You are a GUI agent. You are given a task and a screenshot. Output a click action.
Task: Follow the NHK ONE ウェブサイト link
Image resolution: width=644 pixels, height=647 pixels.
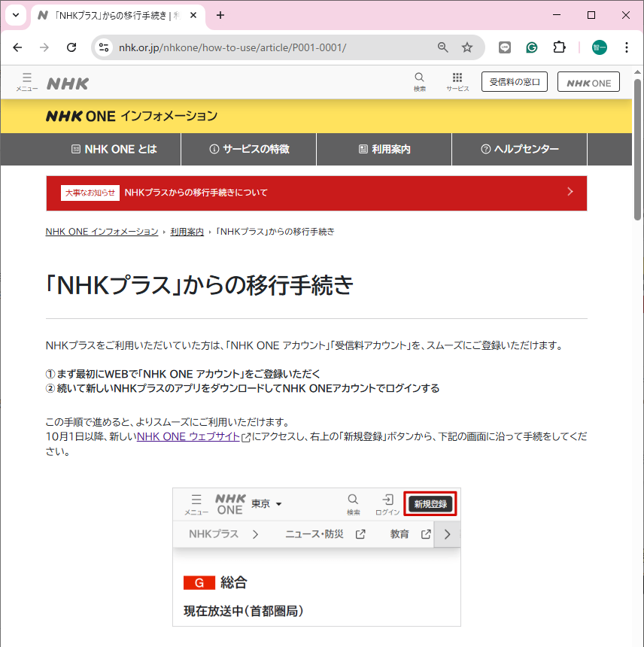coord(188,437)
